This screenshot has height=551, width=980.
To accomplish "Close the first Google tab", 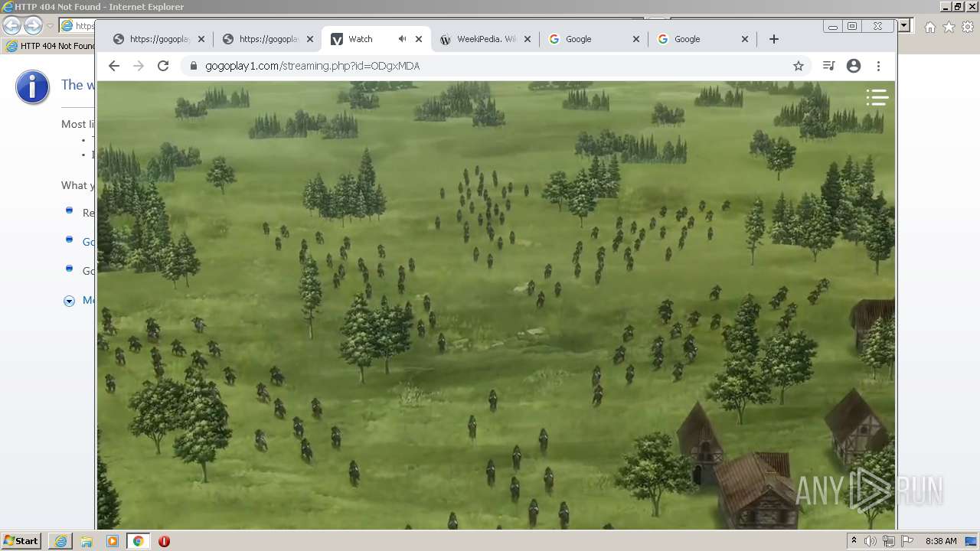I will 636,39.
